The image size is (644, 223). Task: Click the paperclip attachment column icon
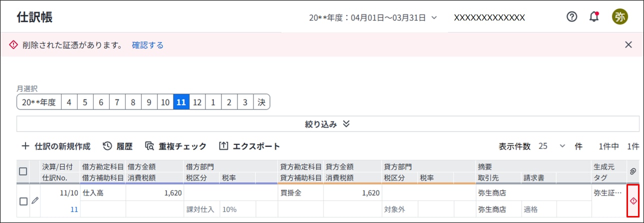click(632, 171)
